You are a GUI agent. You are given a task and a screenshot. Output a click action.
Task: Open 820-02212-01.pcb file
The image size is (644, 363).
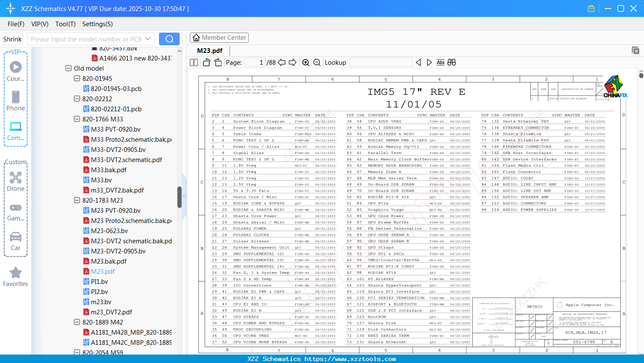click(x=112, y=109)
